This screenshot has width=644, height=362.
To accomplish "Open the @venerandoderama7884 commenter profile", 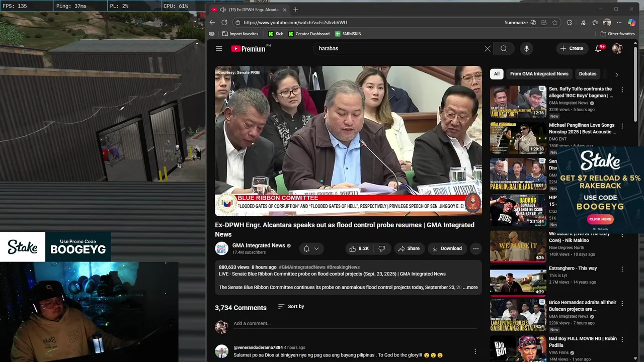I will (x=258, y=347).
